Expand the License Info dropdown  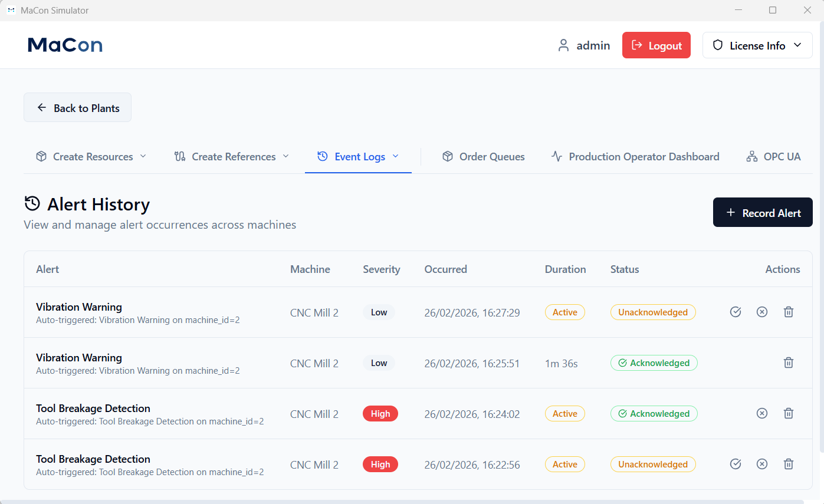(x=757, y=45)
